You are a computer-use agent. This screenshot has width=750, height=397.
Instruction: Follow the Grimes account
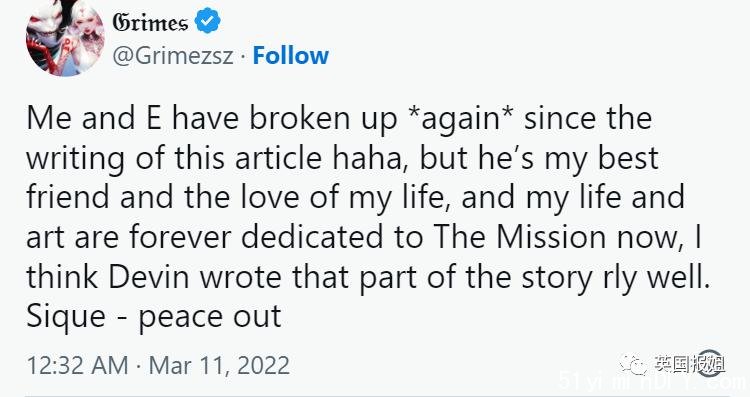290,55
